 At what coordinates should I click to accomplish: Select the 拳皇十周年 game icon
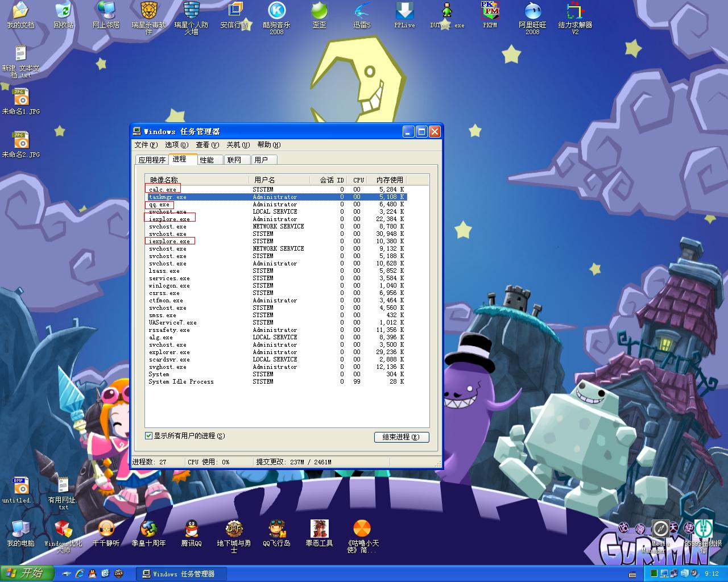click(149, 533)
